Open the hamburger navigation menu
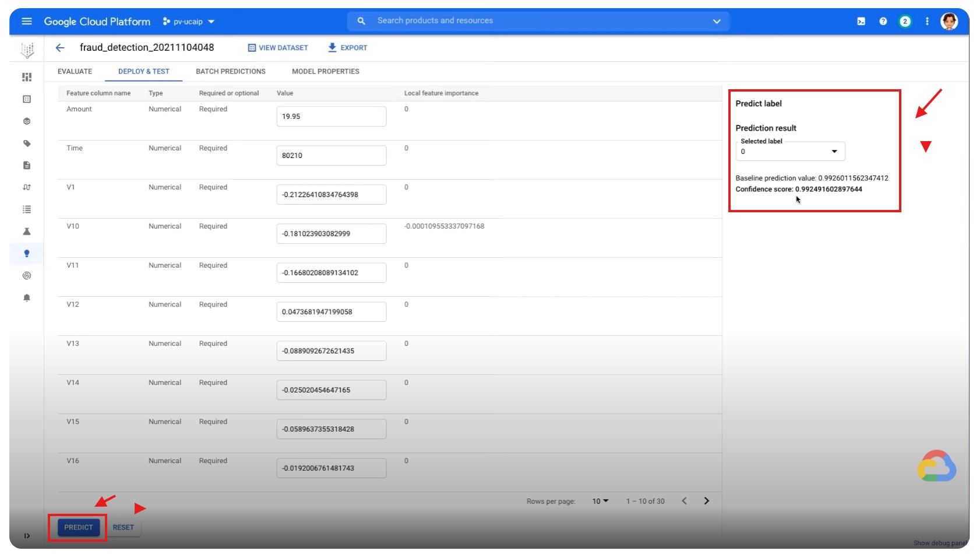980x554 pixels. coord(26,22)
